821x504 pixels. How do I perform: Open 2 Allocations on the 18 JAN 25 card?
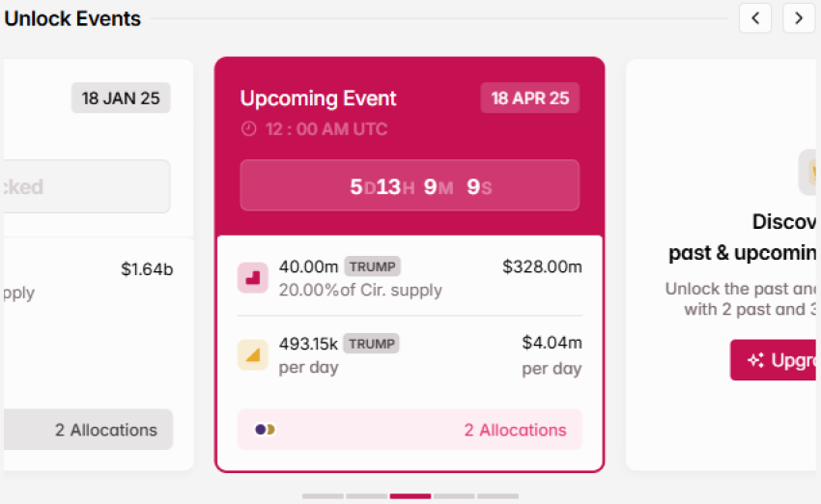(x=88, y=430)
